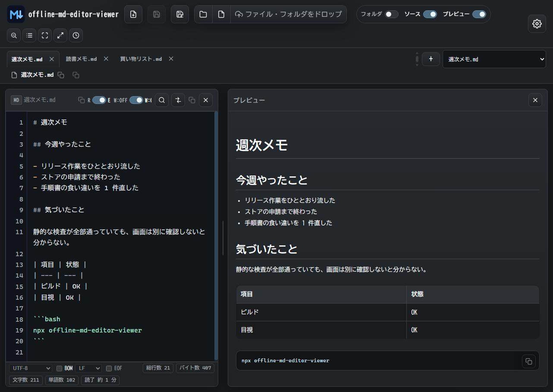Click the 気づいたこと heading in preview
The image size is (553, 392).
click(x=267, y=249)
